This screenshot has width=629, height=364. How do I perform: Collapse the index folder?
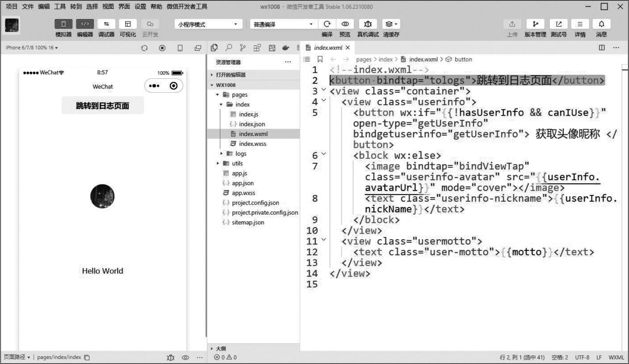pyautogui.click(x=254, y=104)
